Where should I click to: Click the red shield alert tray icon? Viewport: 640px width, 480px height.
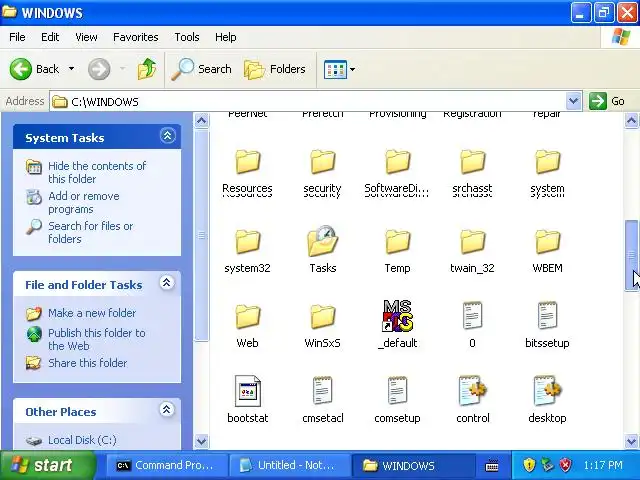click(566, 464)
